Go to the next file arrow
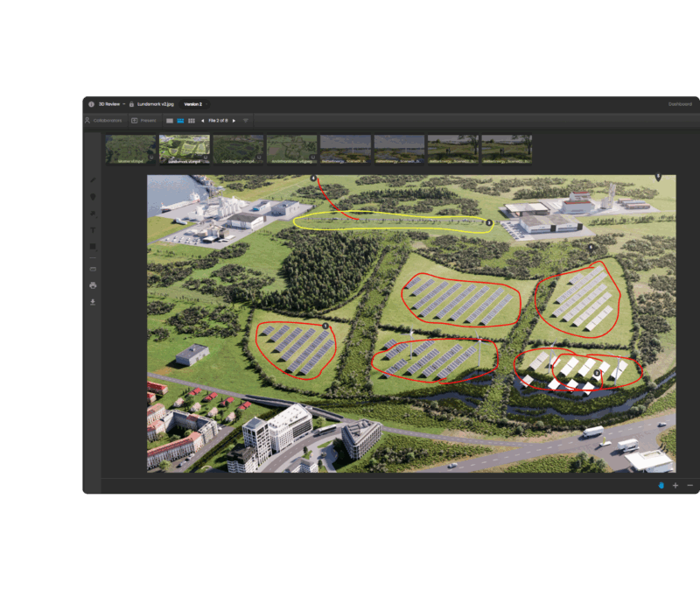Image resolution: width=700 pixels, height=590 pixels. point(234,121)
